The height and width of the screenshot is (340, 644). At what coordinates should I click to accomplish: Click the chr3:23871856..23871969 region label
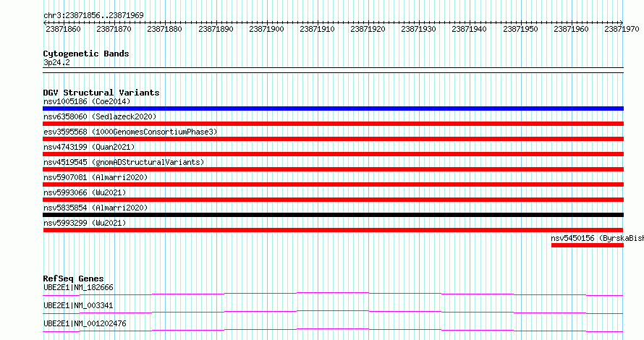93,15
